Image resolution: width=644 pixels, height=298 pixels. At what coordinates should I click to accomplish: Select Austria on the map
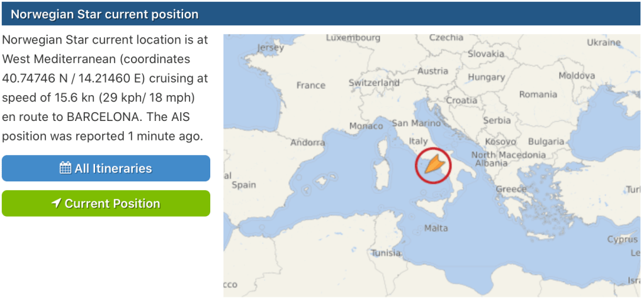[x=433, y=71]
